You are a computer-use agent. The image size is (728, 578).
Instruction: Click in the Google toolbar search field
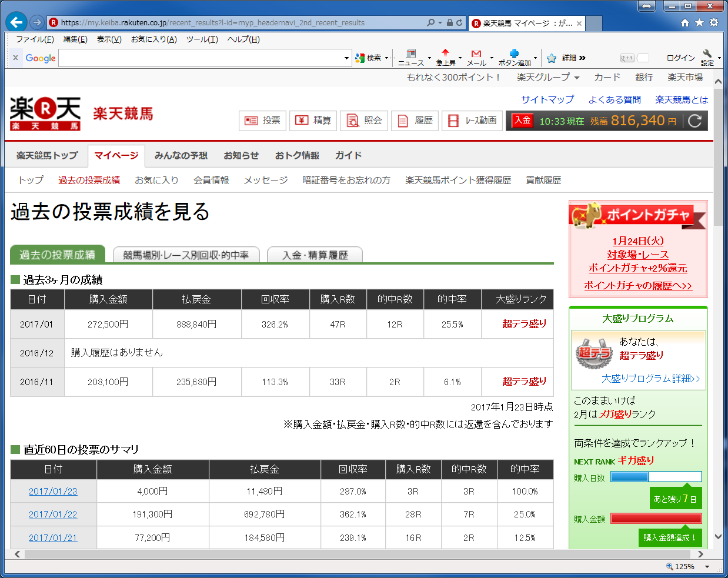click(x=201, y=58)
